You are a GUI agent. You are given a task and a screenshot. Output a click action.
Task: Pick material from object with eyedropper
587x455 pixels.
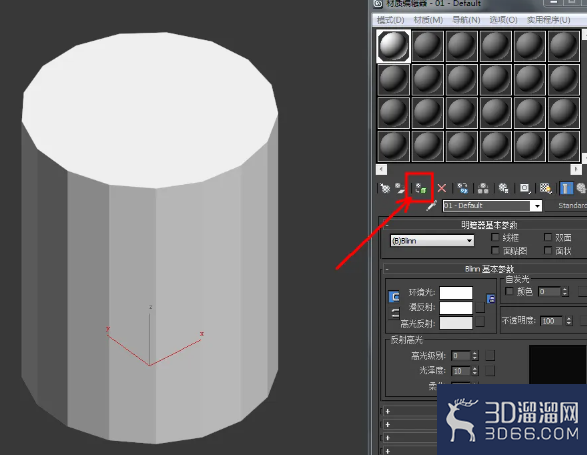pos(432,206)
